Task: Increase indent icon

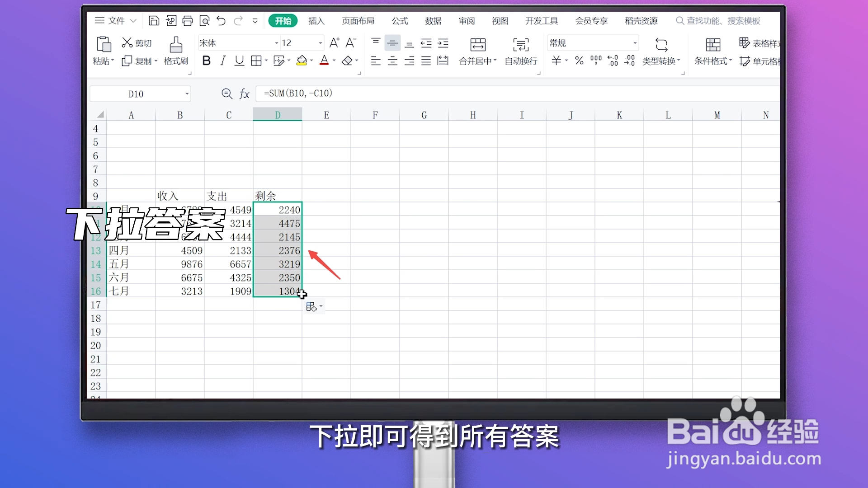Action: click(443, 43)
